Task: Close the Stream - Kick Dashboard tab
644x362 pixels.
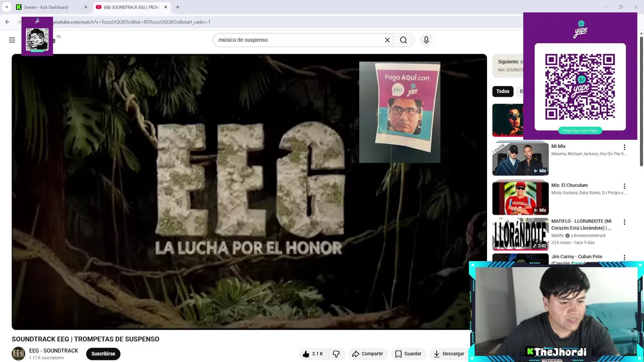Action: click(86, 7)
